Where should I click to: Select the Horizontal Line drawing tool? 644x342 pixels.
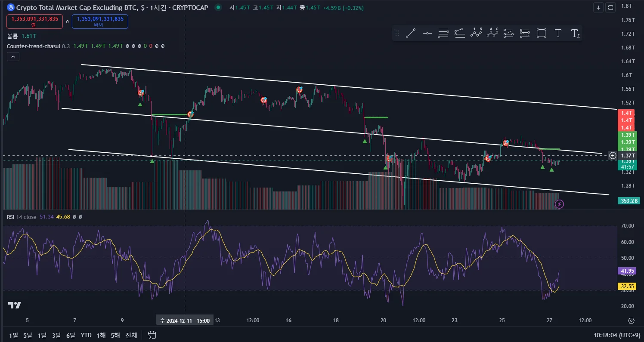pyautogui.click(x=427, y=33)
